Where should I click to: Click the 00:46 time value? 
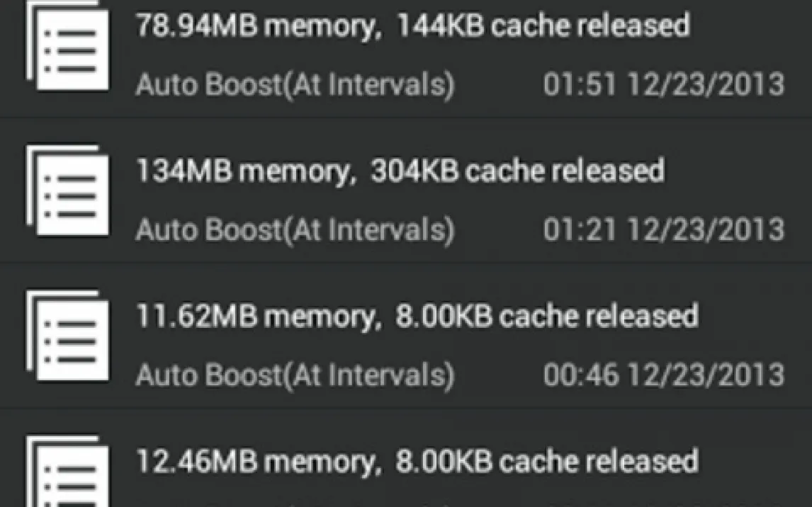tap(580, 375)
